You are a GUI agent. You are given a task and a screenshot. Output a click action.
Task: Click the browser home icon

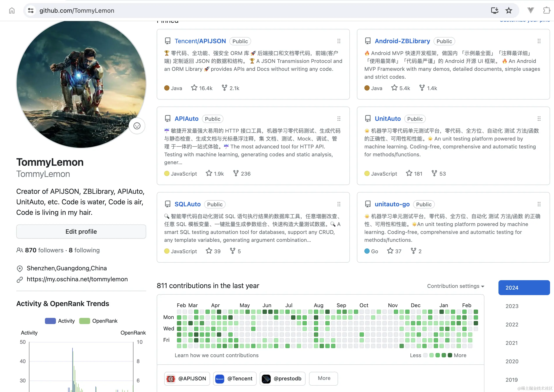[x=12, y=11]
